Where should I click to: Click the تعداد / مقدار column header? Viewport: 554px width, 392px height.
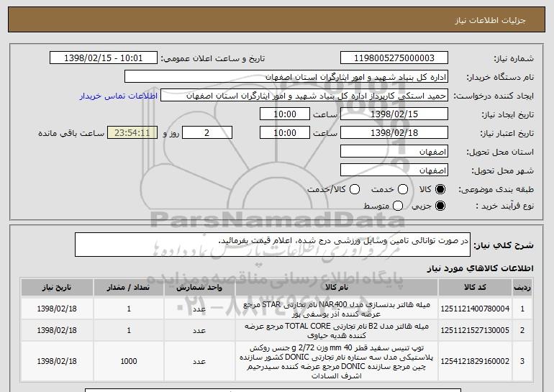pyautogui.click(x=129, y=287)
